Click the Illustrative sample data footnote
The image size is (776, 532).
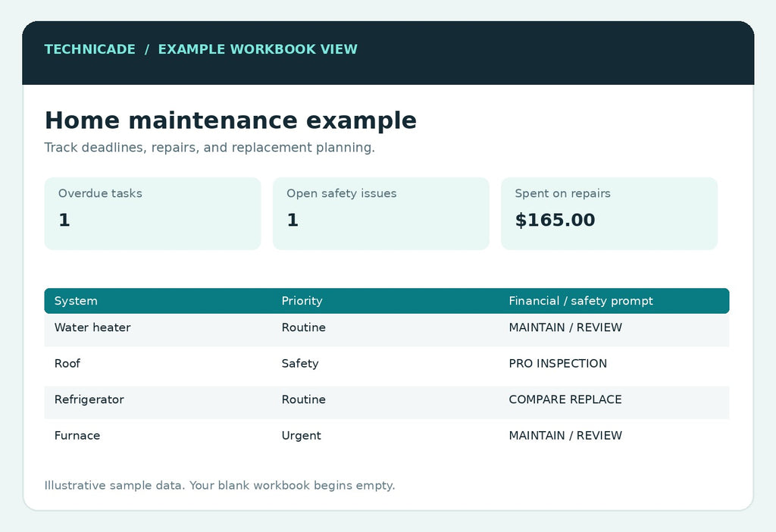point(220,486)
